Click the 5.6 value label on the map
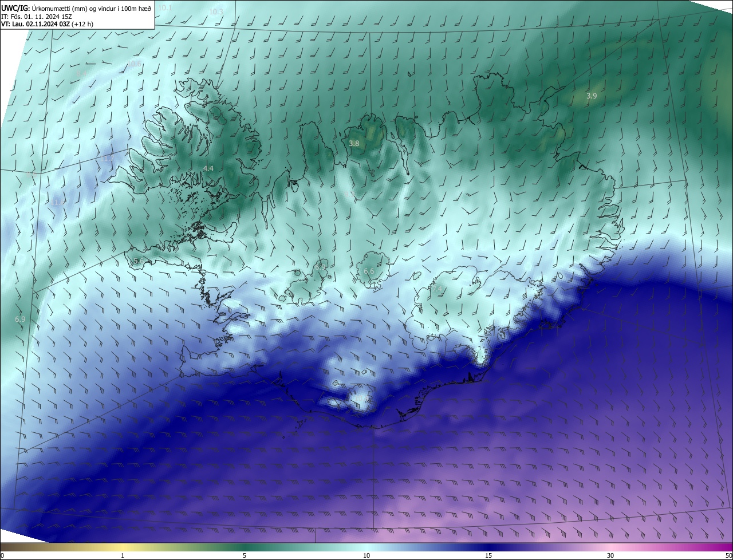Viewport: 733px width, 560px height. tap(139, 261)
